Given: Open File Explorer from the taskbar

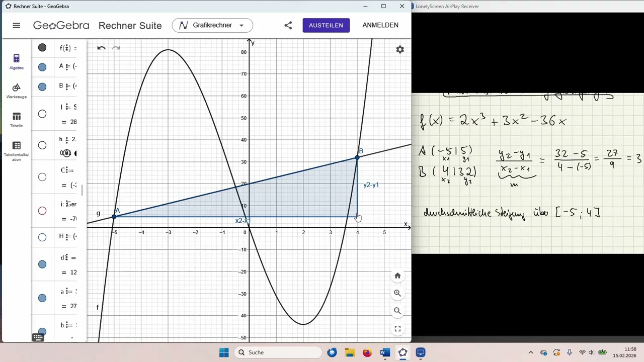Looking at the screenshot, I should pos(350,352).
